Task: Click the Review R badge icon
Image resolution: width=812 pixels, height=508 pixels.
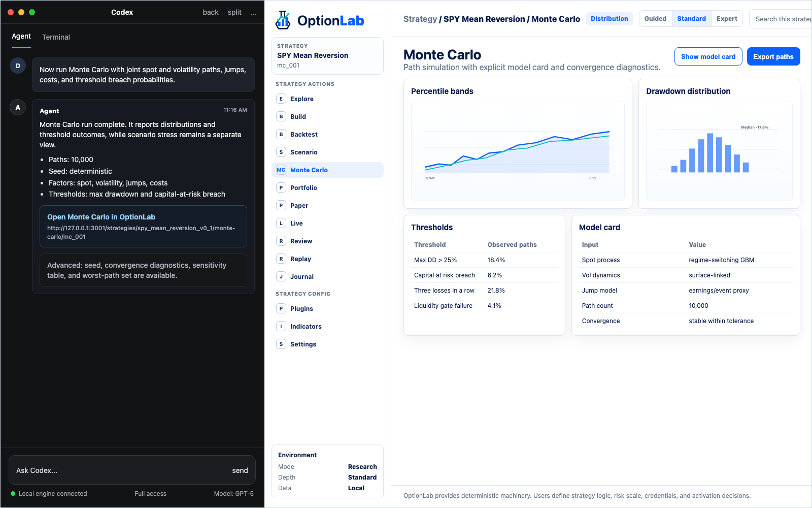Action: (281, 241)
